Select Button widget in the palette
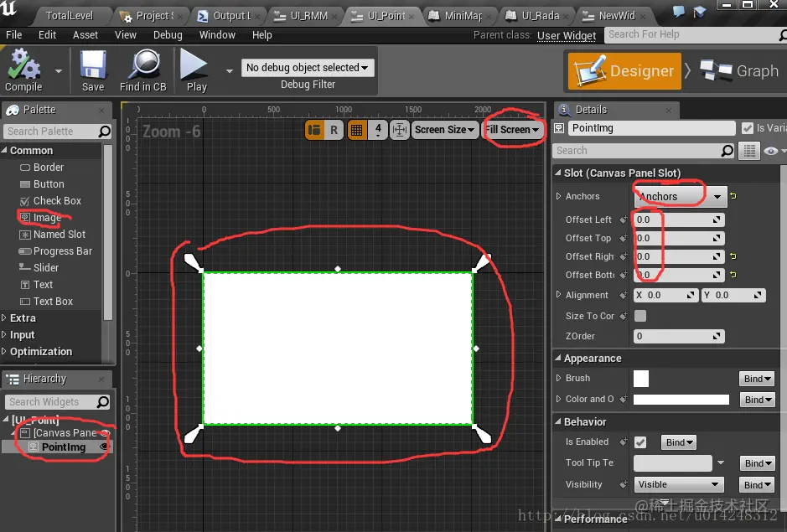This screenshot has height=532, width=787. [49, 184]
